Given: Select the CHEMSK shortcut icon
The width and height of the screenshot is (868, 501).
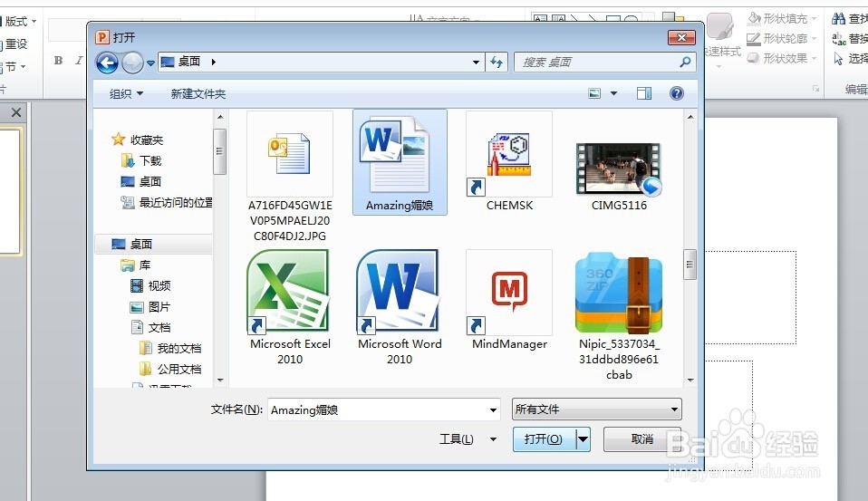Looking at the screenshot, I should click(509, 161).
